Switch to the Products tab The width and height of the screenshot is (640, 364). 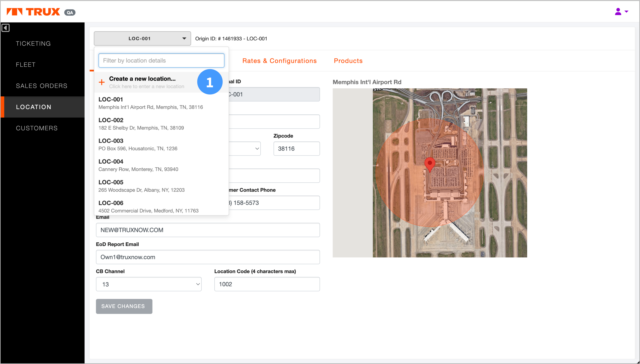348,61
